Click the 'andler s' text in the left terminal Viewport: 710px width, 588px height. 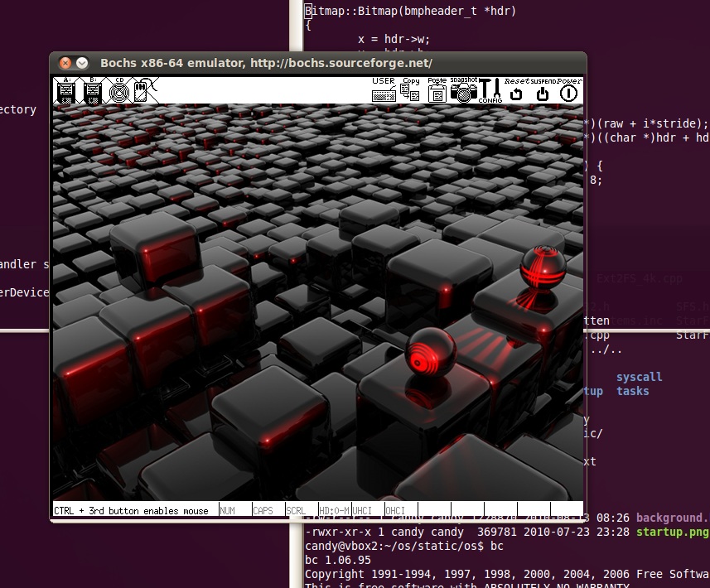24,264
